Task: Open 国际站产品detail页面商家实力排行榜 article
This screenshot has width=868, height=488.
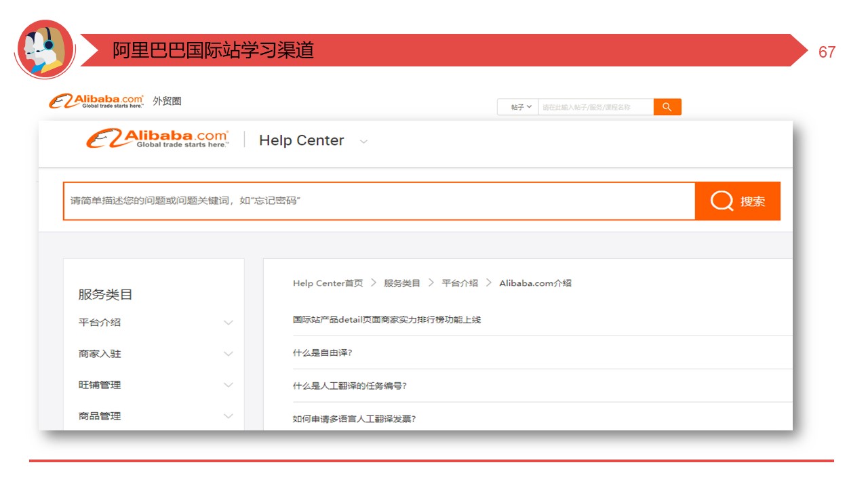Action: 387,320
